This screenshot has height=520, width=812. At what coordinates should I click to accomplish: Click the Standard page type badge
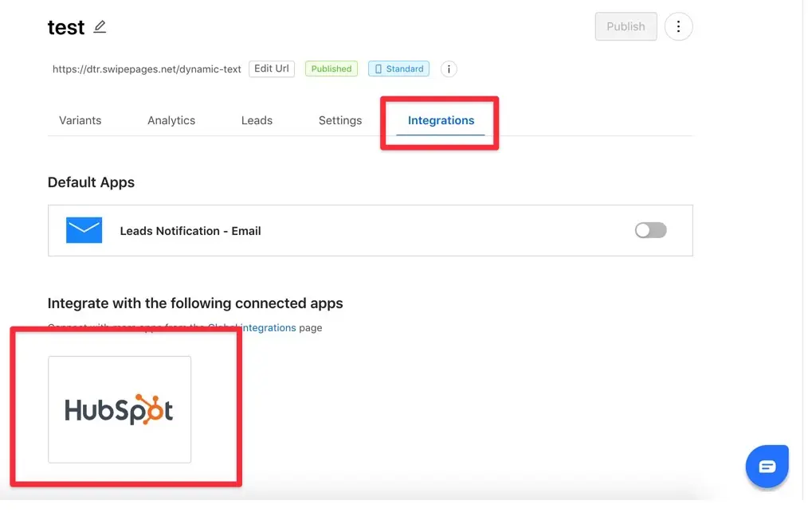[398, 68]
